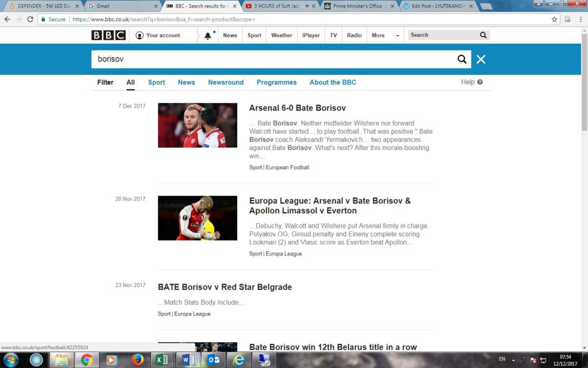Click the Arsenal 6-0 article thumbnail
Image resolution: width=588 pixels, height=368 pixels.
point(198,125)
